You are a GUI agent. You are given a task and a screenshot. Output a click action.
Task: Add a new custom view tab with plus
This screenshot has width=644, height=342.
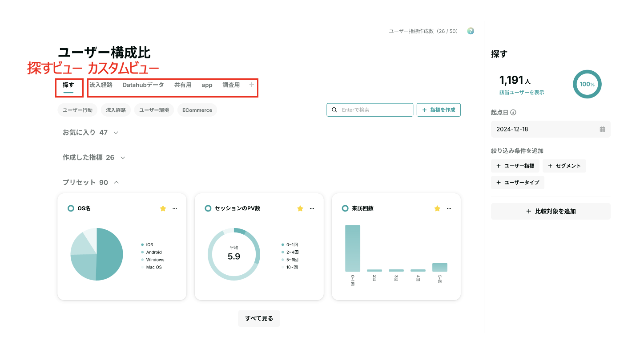[x=251, y=84]
